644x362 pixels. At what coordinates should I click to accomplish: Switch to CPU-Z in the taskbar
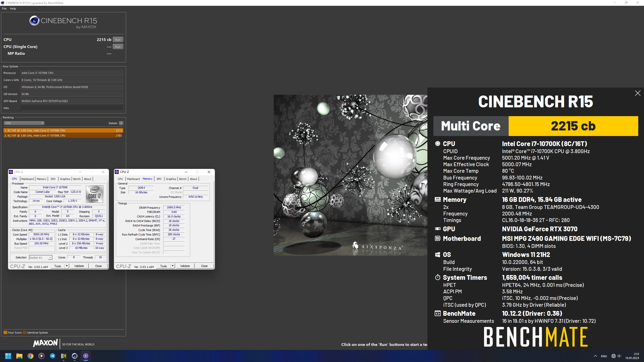[x=86, y=356]
